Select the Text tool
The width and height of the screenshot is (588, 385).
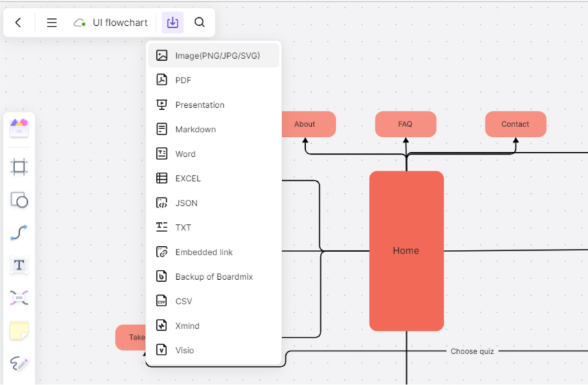[19, 265]
